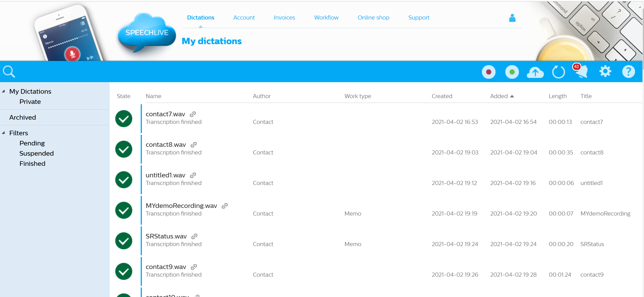Click attachment link icon beside contact7.wav
644x297 pixels.
click(x=193, y=114)
